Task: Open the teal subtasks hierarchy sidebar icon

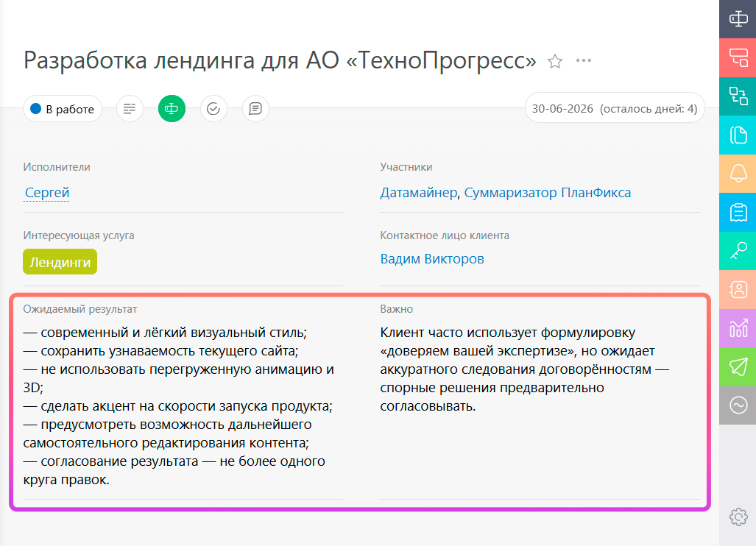Action: pos(738,96)
